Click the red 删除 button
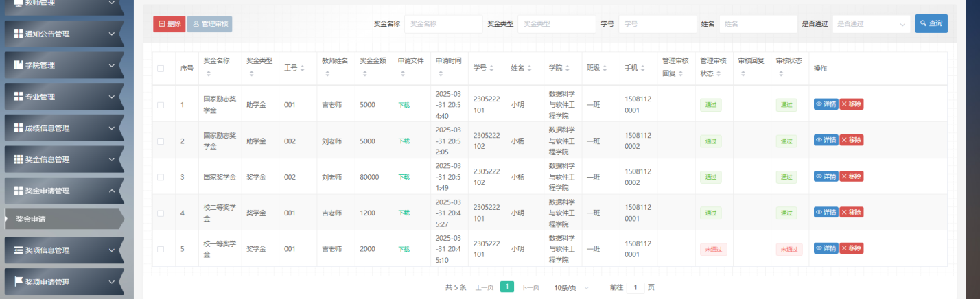 169,24
